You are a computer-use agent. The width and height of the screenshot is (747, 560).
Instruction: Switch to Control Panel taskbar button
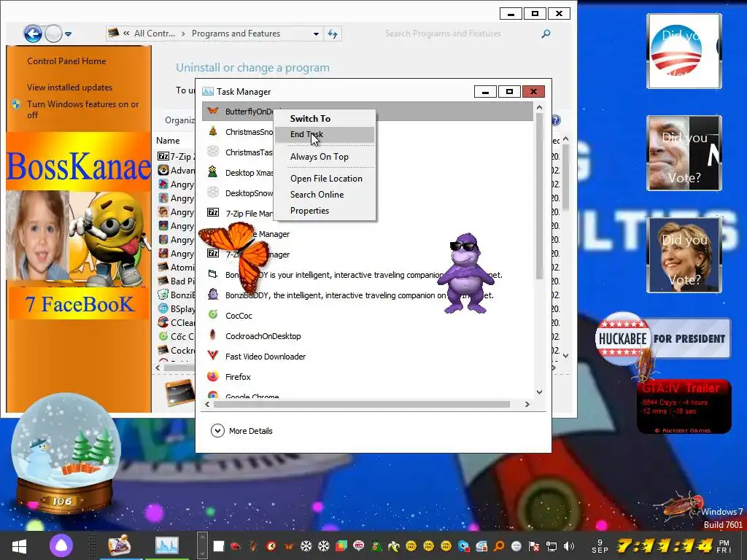tap(119, 545)
